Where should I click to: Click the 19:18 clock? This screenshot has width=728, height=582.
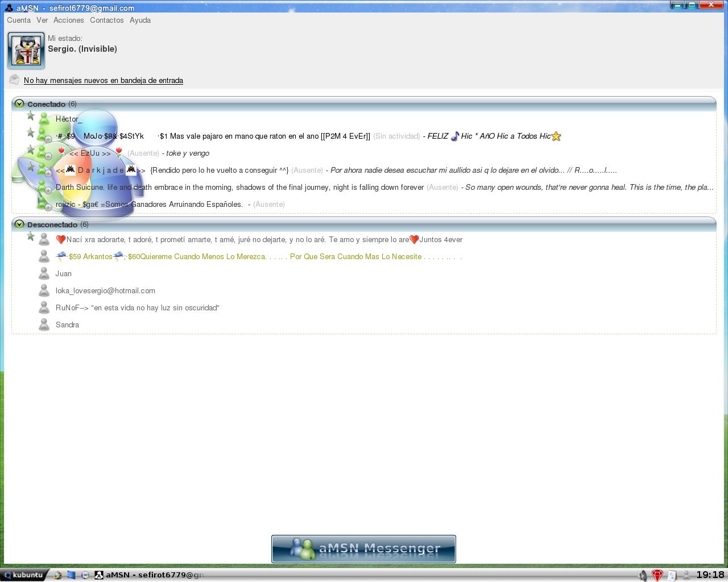(x=710, y=575)
